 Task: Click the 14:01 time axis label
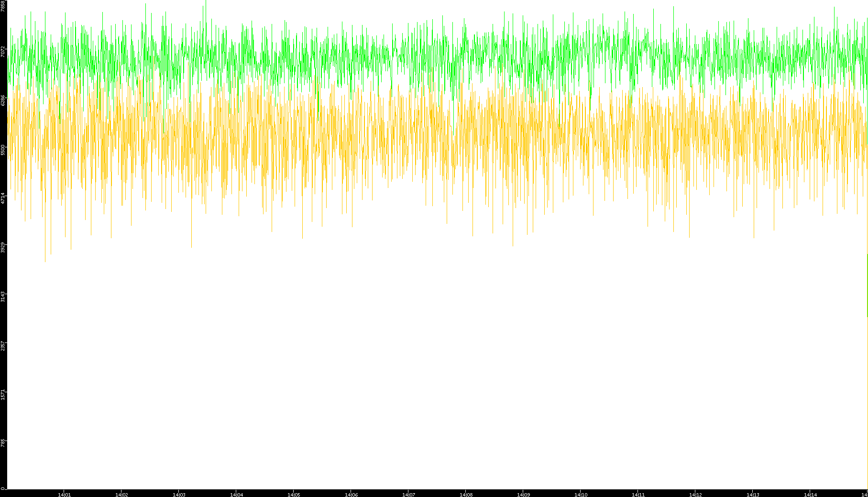(x=64, y=495)
